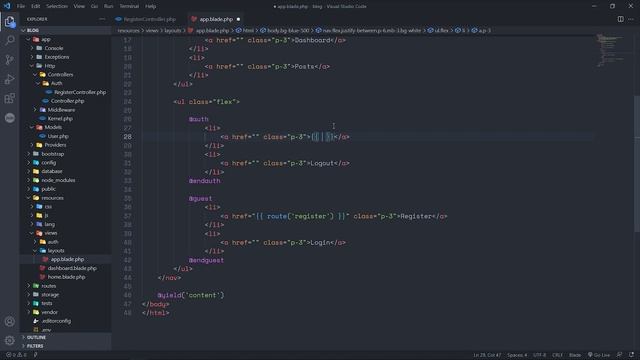Click the code minimap

611,51
